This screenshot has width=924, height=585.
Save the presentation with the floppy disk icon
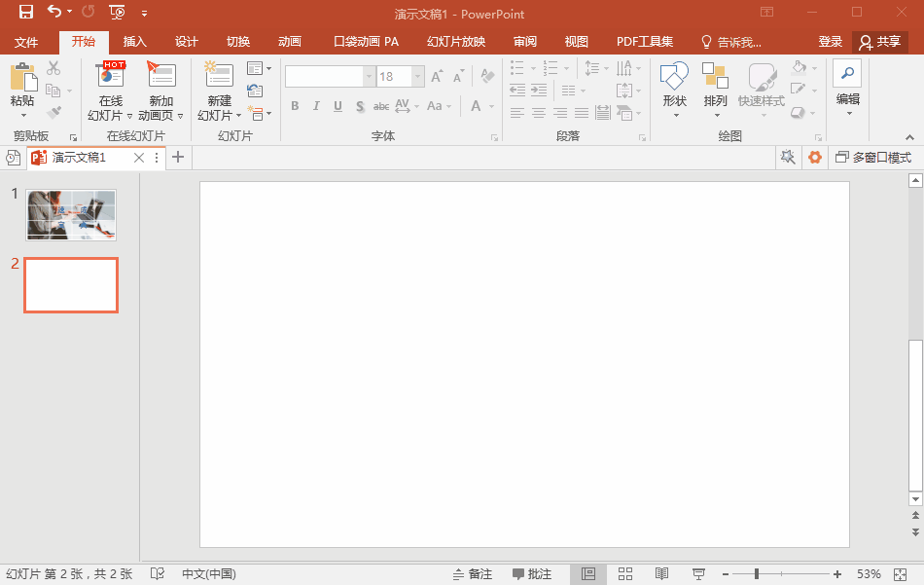(x=26, y=13)
